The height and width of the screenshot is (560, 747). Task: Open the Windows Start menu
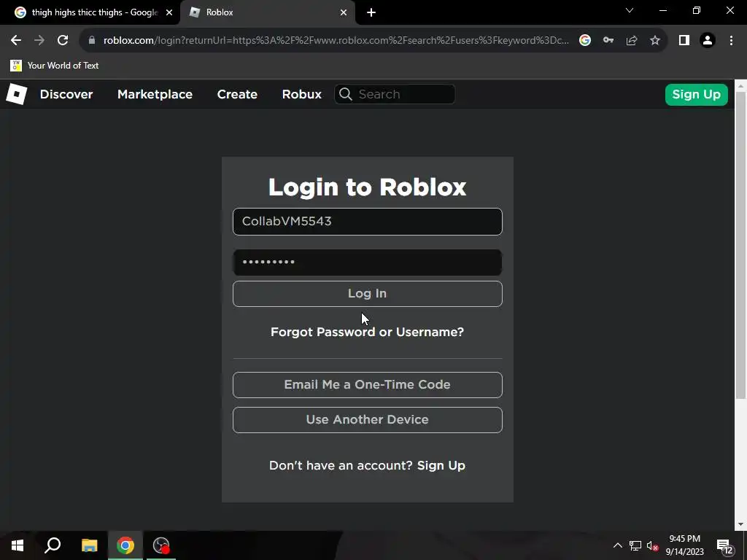(x=18, y=545)
